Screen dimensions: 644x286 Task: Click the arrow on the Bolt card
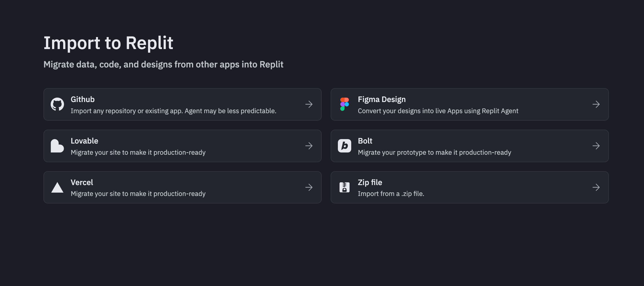pos(596,146)
